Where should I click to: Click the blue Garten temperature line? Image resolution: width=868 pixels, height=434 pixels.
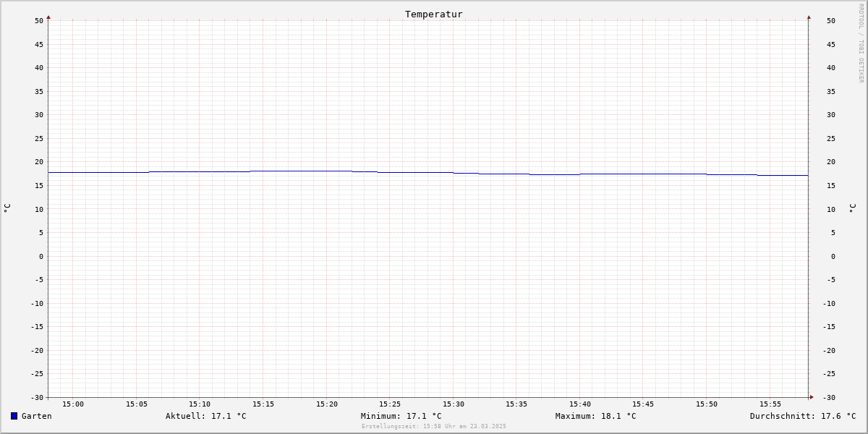tap(428, 172)
